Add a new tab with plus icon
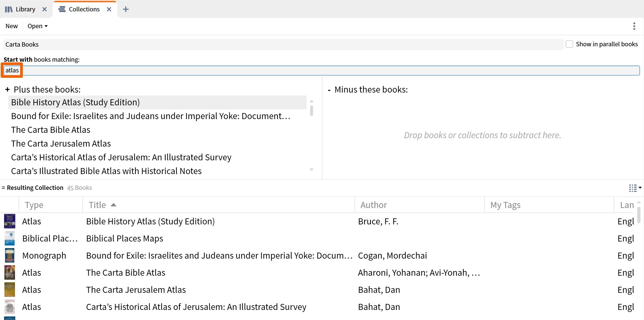Image resolution: width=644 pixels, height=320 pixels. click(126, 9)
